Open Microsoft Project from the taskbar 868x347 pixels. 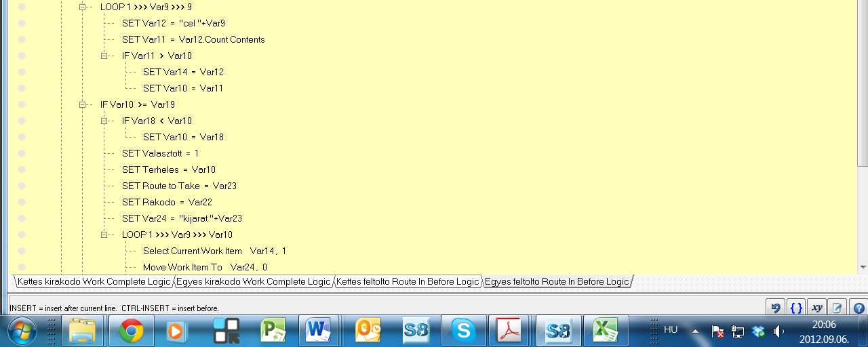[273, 331]
